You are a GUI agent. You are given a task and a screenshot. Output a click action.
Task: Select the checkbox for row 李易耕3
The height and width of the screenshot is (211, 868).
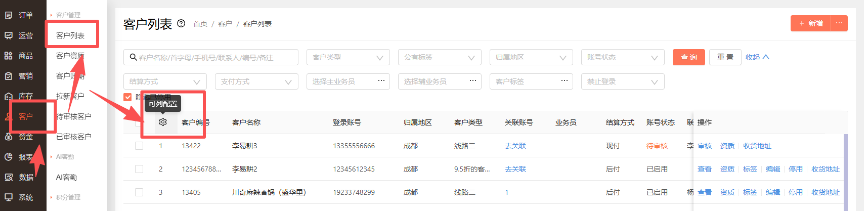point(139,146)
